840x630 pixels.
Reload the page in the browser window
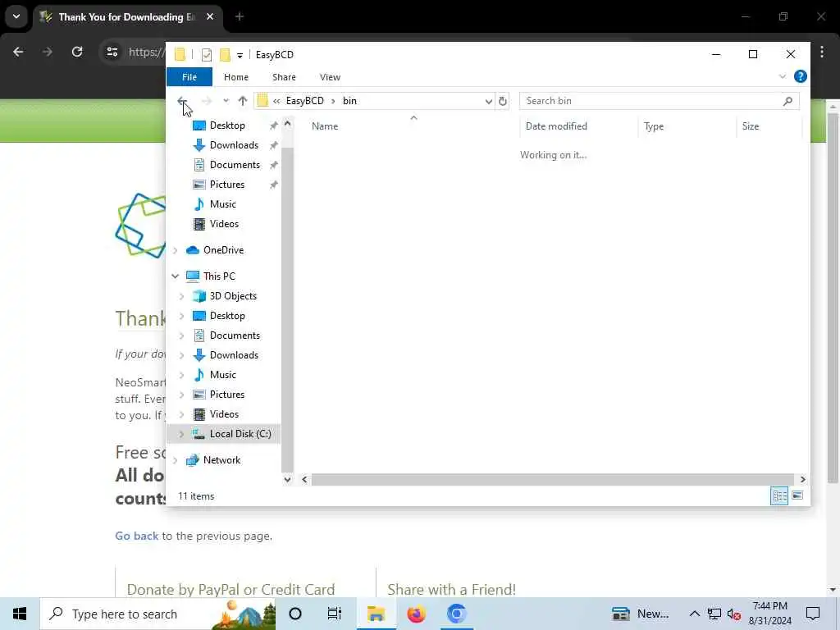click(77, 52)
